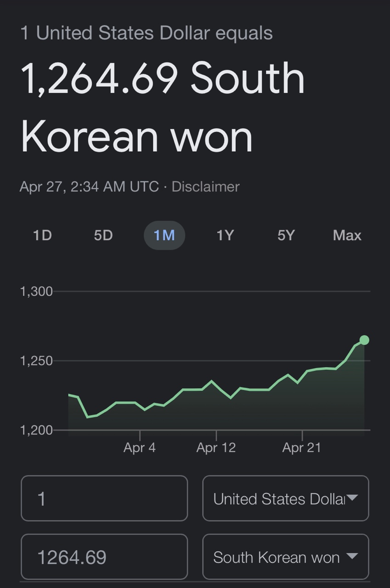Click the Apr 21 axis label
Screen dimensions: 390x588
point(302,447)
